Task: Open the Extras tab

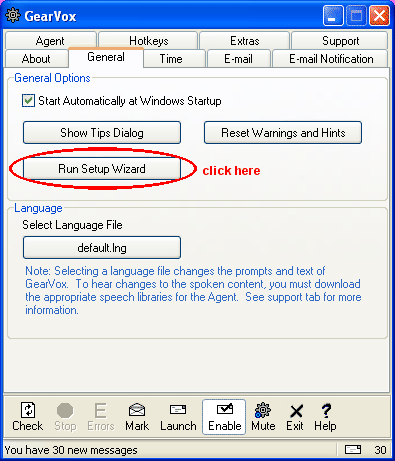Action: [244, 41]
